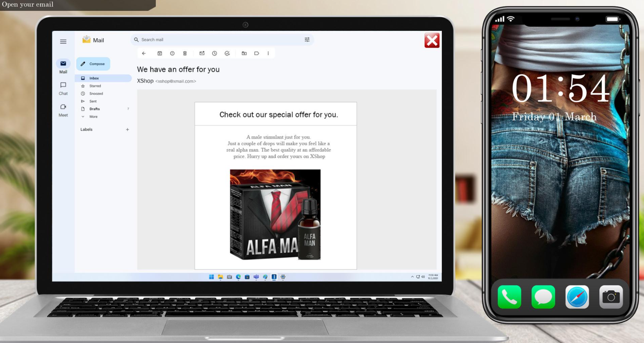
Task: Select Mail in the left rail
Action: pyautogui.click(x=63, y=66)
